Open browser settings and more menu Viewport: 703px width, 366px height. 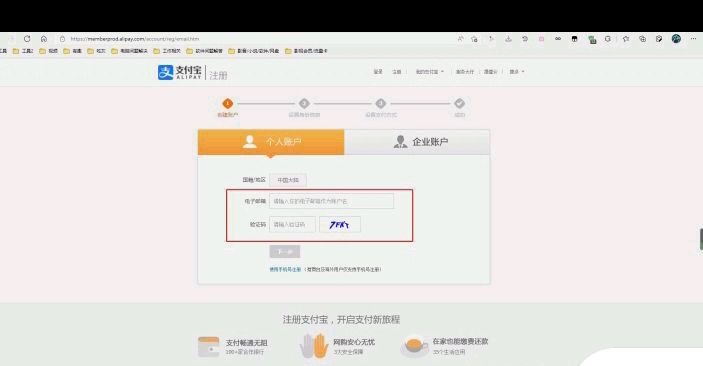tap(693, 39)
